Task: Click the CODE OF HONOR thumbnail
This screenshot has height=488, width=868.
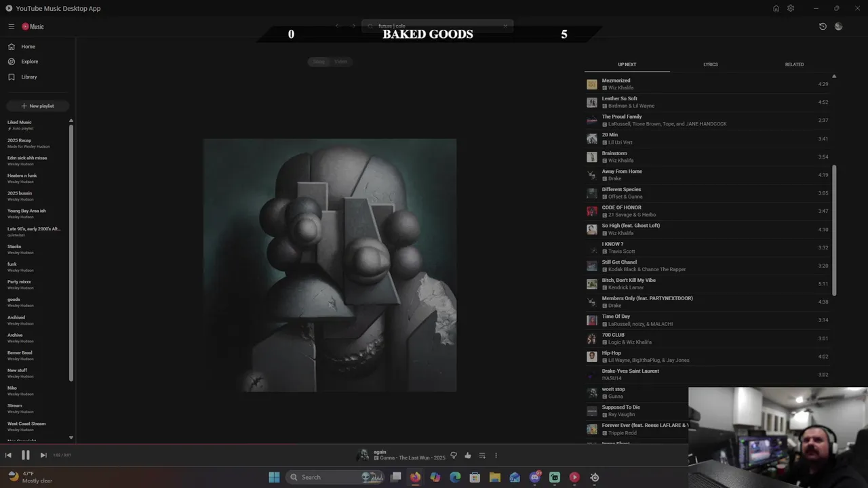Action: click(x=592, y=211)
